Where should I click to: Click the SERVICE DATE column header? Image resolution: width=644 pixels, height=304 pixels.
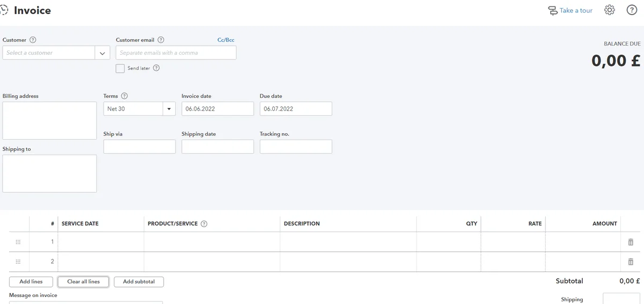coord(80,224)
